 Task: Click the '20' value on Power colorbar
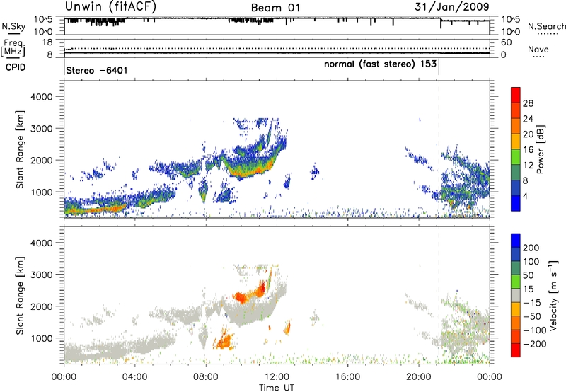pos(528,134)
